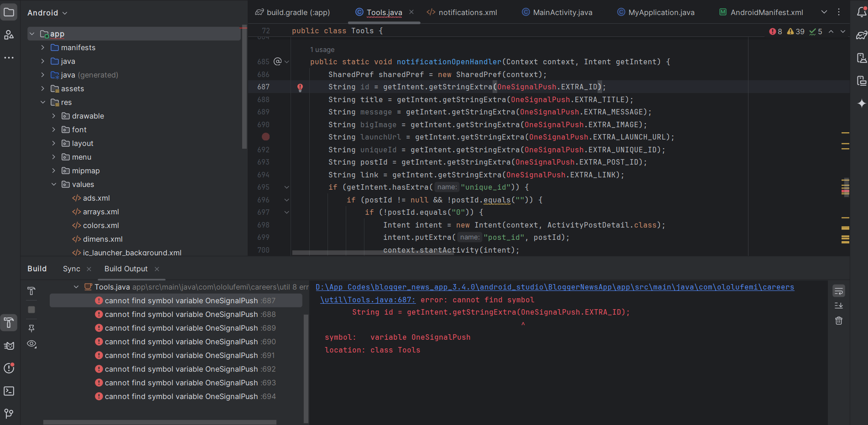Click the 8 errors indicator in the editor
The image size is (868, 425).
point(776,31)
